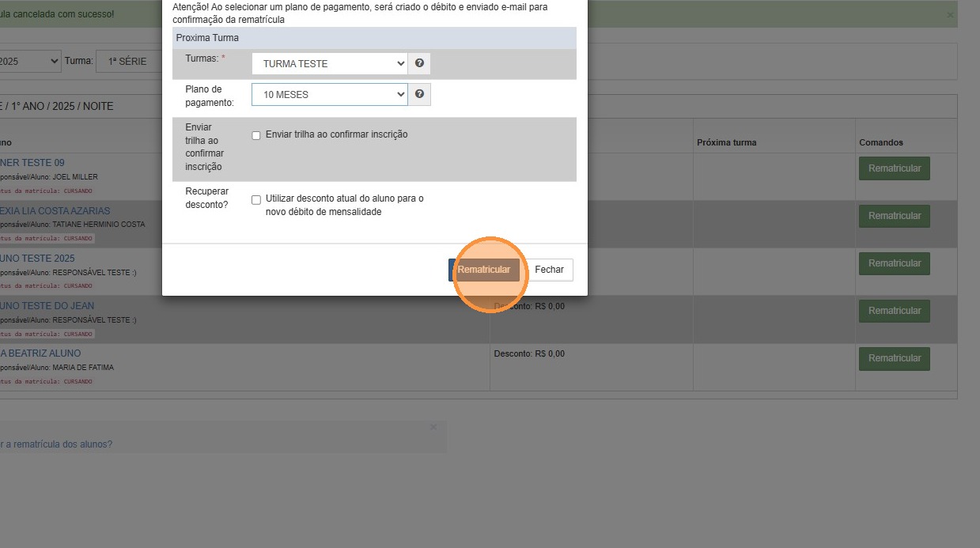The image size is (980, 548).
Task: Click the Comandos column header
Action: click(881, 142)
